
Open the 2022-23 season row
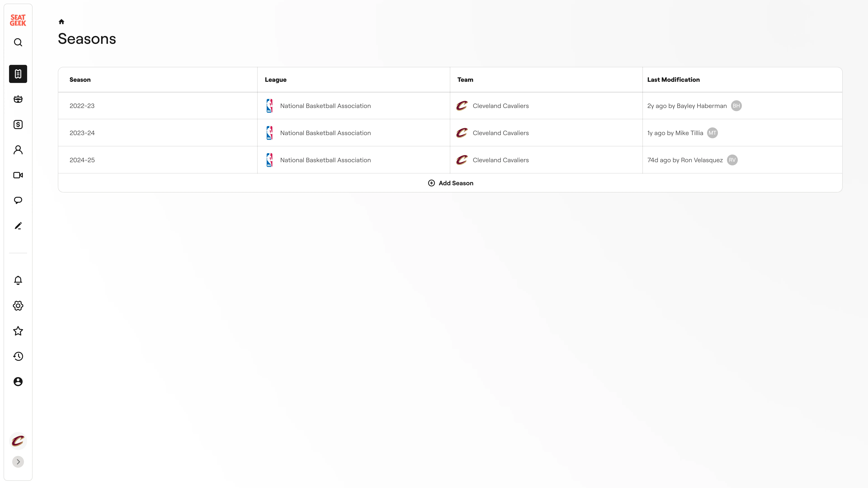click(82, 106)
